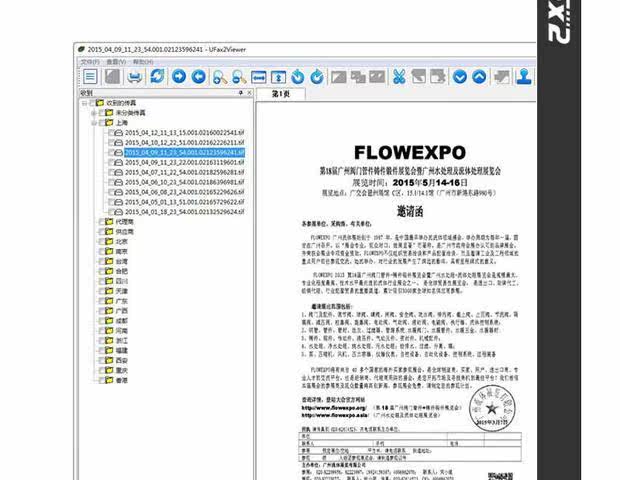The width and height of the screenshot is (620, 480).
Task: Toggle the fax list panel icon
Action: click(90, 77)
